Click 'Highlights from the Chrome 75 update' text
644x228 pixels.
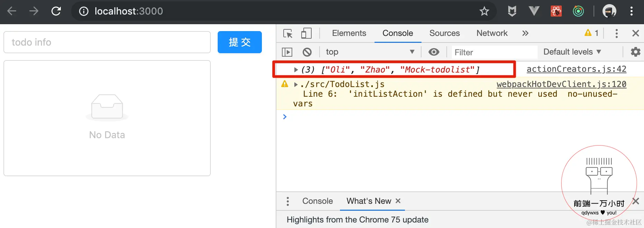[358, 220]
